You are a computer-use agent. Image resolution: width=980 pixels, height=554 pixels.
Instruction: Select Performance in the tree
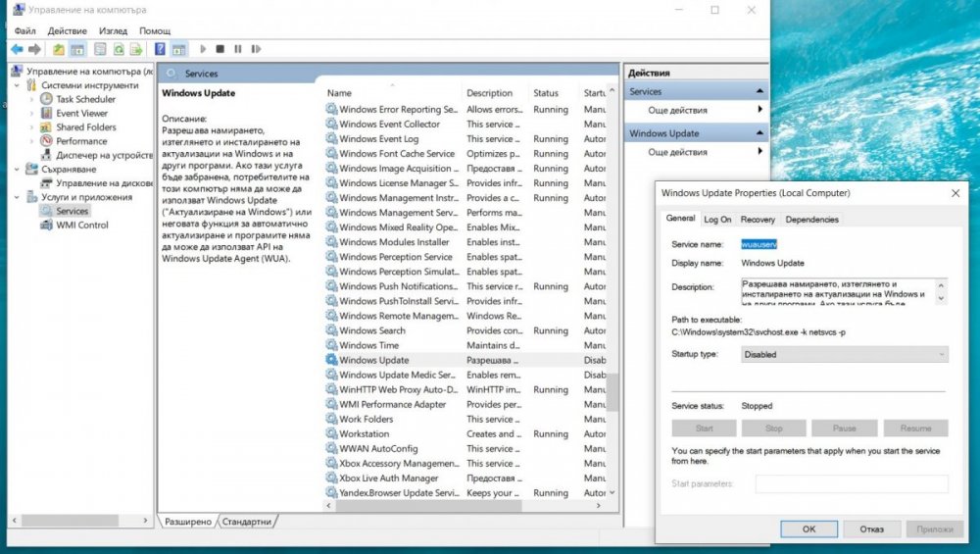pyautogui.click(x=81, y=141)
